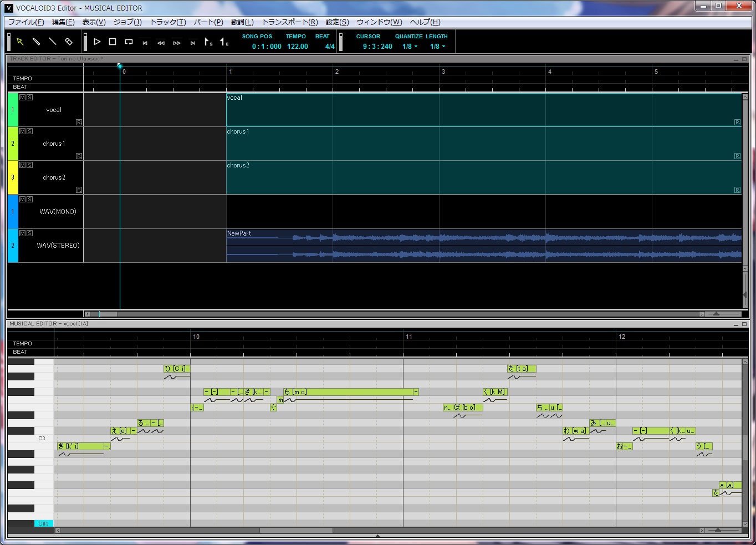Set the start marker flag
This screenshot has height=545, width=756.
(208, 42)
